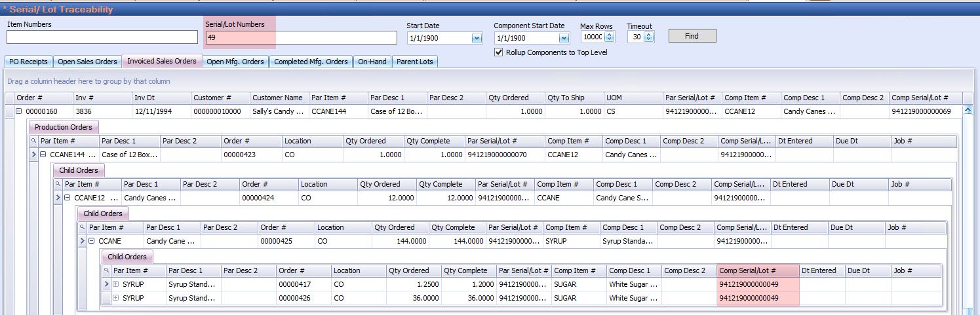Sort by the UOM column header
Screen dimensions: 980x315
coord(633,98)
